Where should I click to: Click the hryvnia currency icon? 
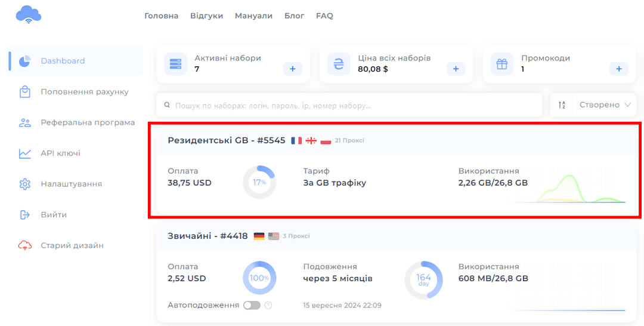pos(339,64)
